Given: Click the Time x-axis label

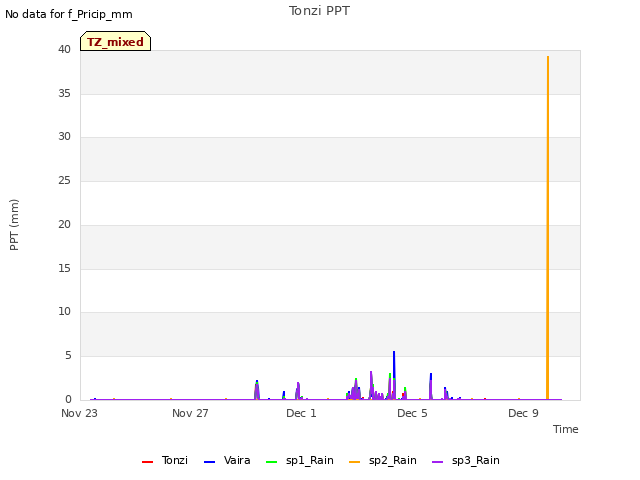Looking at the screenshot, I should point(566,429).
